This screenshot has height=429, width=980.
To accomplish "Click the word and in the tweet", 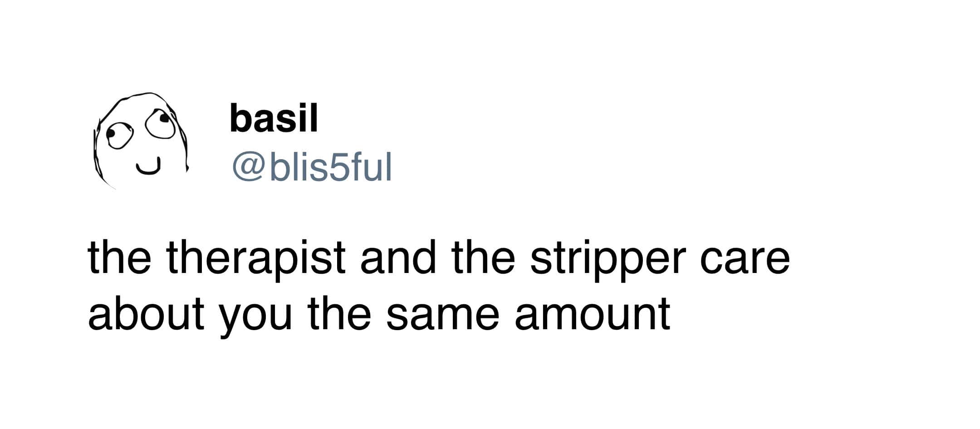I will (x=397, y=259).
